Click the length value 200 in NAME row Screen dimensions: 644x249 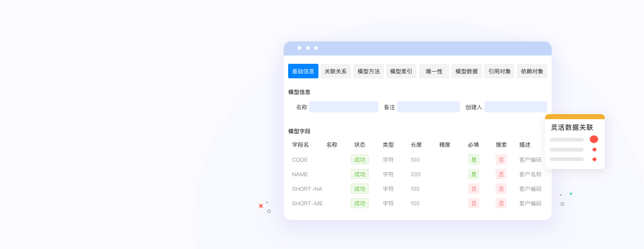click(x=416, y=174)
